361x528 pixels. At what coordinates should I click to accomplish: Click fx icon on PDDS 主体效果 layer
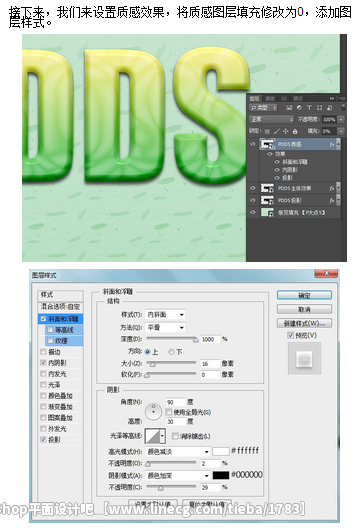(332, 188)
